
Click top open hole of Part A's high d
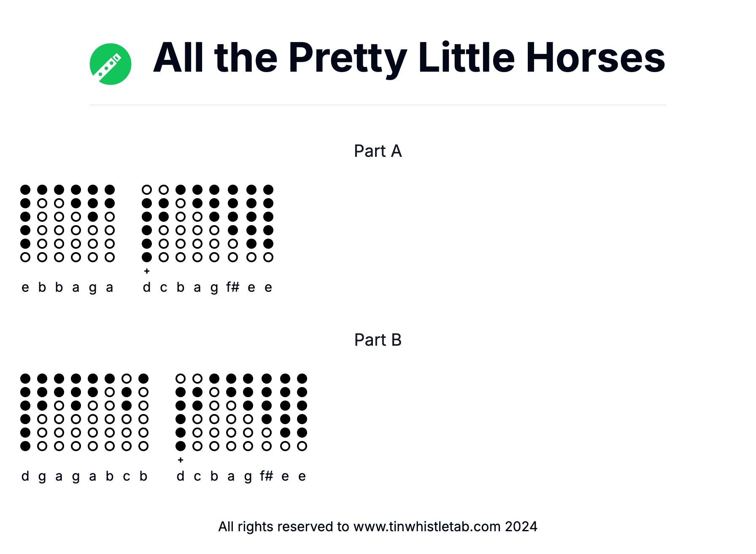[x=147, y=190]
